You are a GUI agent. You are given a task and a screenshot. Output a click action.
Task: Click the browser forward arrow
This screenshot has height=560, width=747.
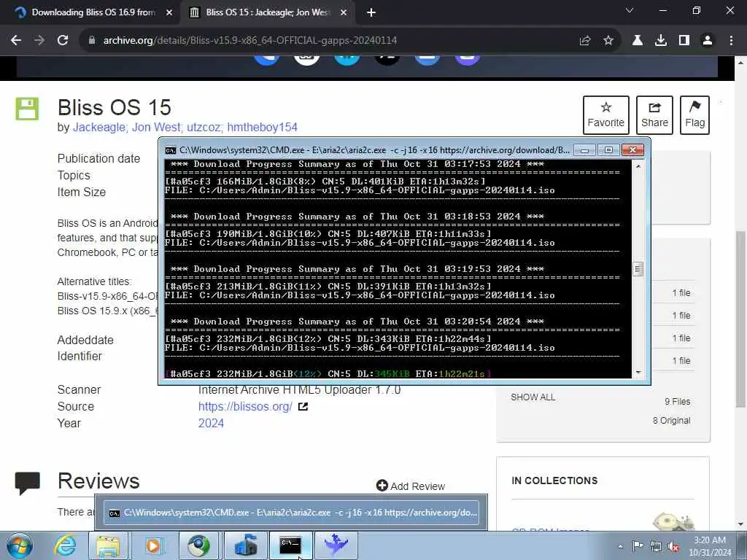pyautogui.click(x=39, y=41)
